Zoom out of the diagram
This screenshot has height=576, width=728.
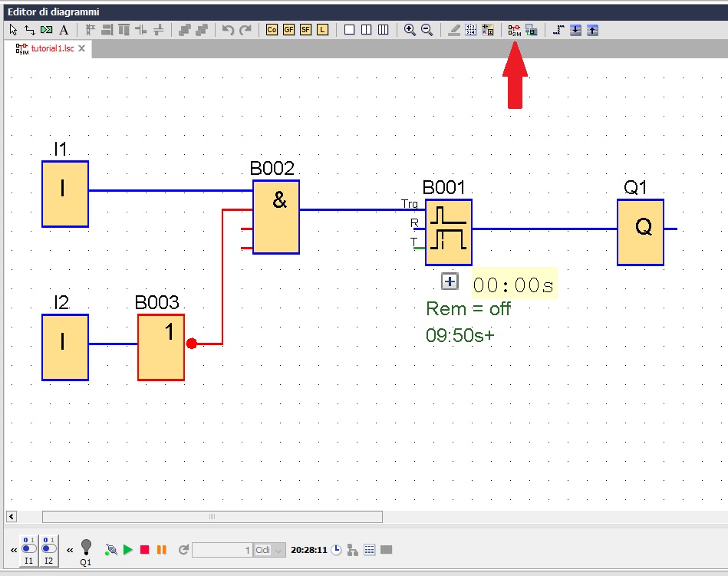[x=427, y=30]
